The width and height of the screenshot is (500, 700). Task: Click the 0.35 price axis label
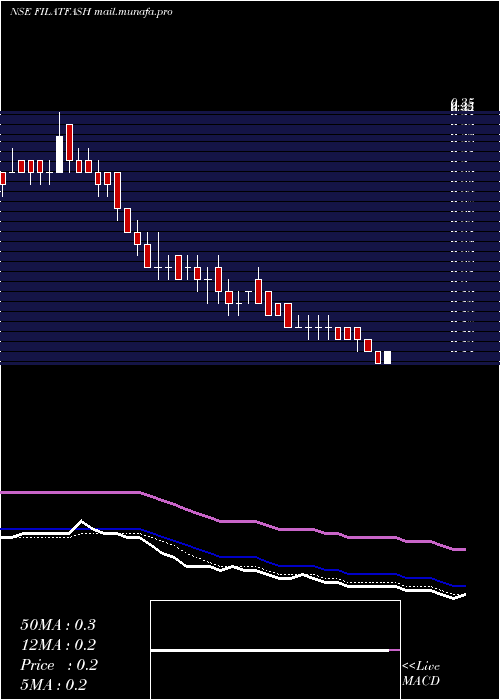(462, 105)
